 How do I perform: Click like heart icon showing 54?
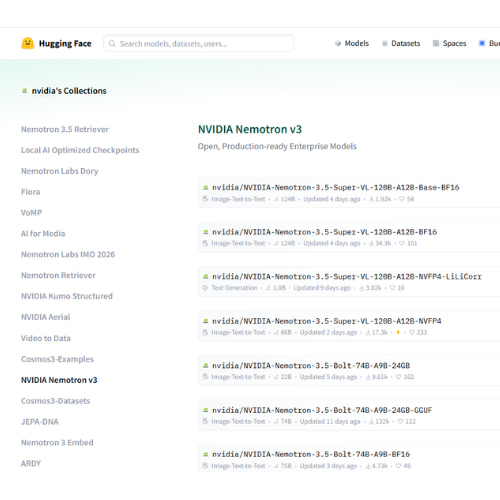pos(402,199)
